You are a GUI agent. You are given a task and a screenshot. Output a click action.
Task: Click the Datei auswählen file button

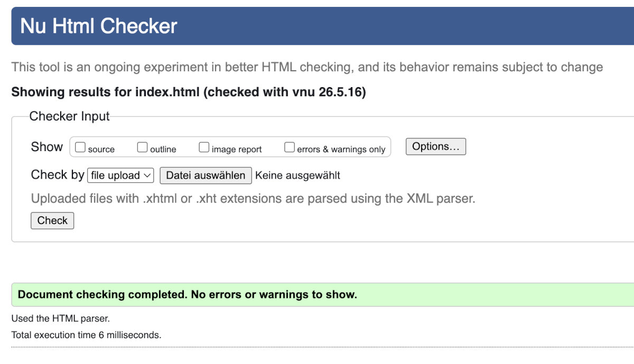pyautogui.click(x=206, y=175)
